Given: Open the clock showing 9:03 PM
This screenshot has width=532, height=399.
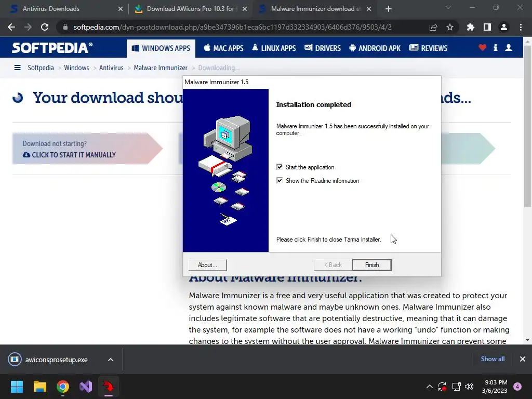Looking at the screenshot, I should pyautogui.click(x=495, y=387).
